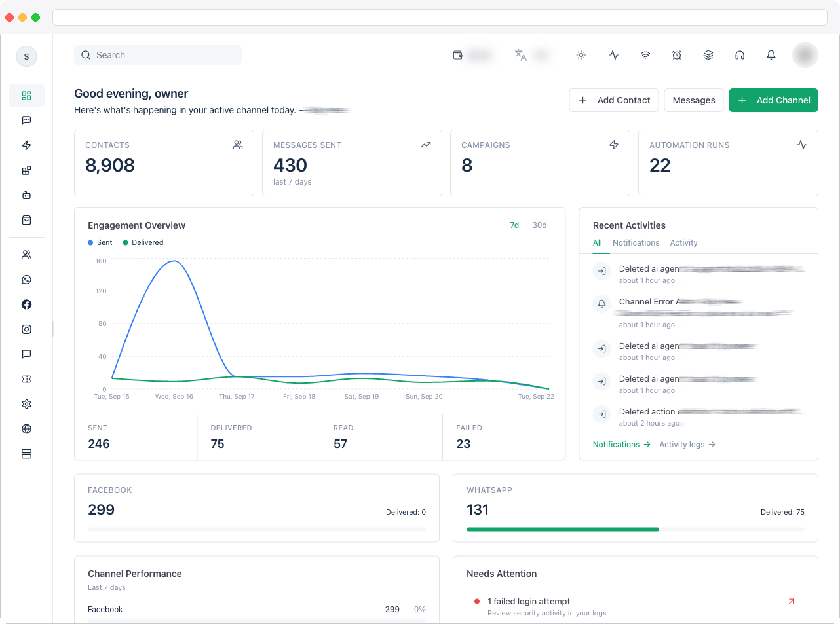Click the stacked layers icon in top bar

708,55
